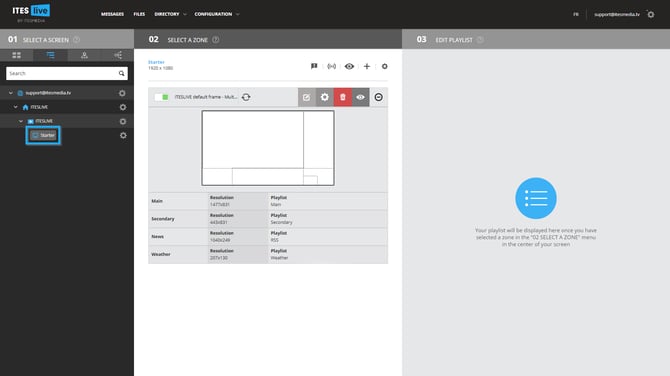Refresh the ITESLIVE default frame with sync icon
The image size is (670, 376).
(246, 97)
